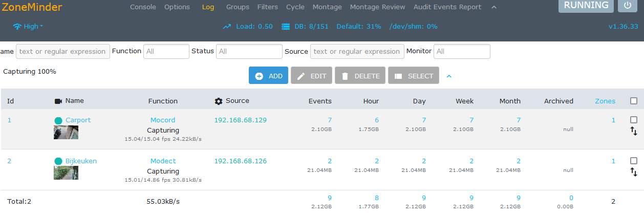Click the DB: 8/151 indicator text
Viewport: 644px width, 216px height.
click(312, 26)
